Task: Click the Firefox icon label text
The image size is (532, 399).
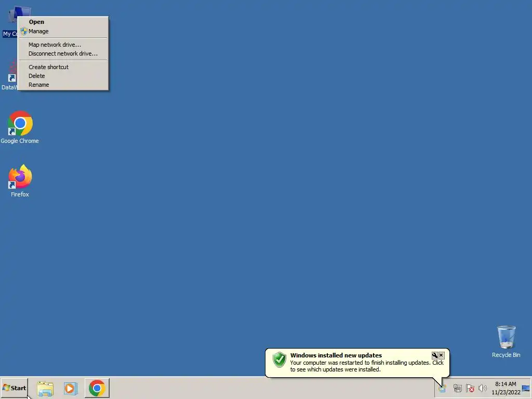Action: coord(20,194)
